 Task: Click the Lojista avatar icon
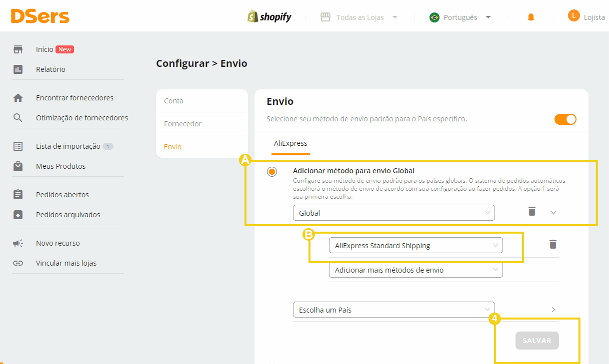point(573,16)
